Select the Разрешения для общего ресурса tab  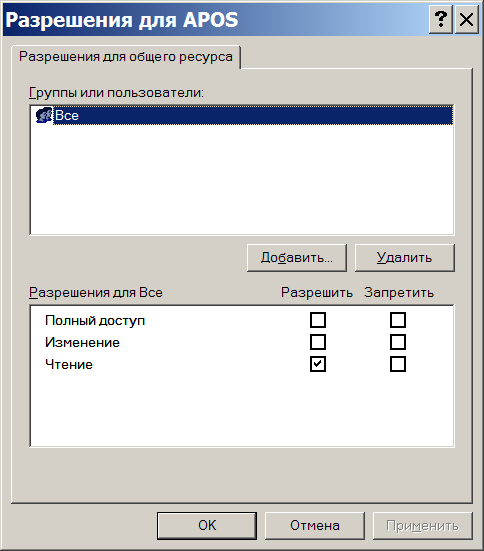click(x=126, y=57)
